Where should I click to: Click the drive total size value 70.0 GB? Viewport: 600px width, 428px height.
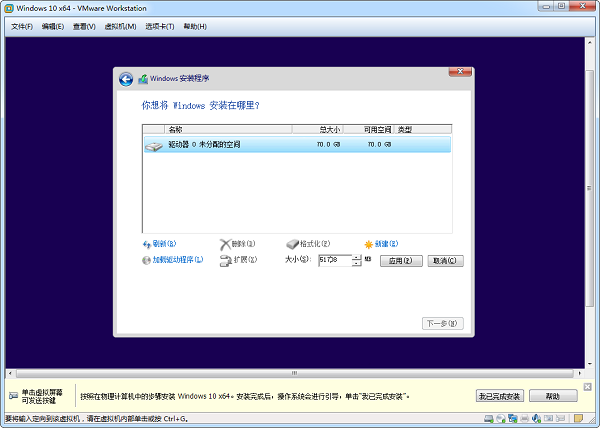coord(328,145)
